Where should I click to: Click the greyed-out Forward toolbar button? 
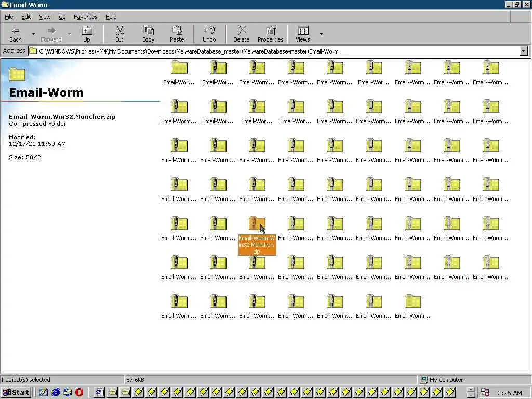pyautogui.click(x=51, y=34)
